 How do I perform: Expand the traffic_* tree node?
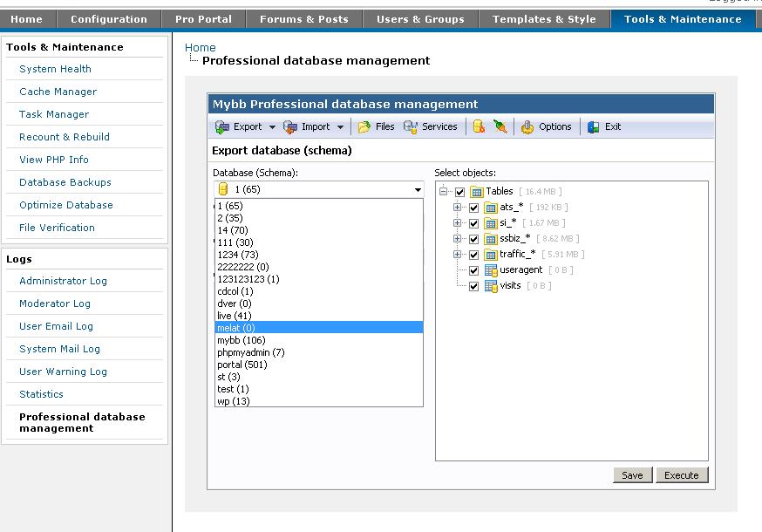click(458, 255)
